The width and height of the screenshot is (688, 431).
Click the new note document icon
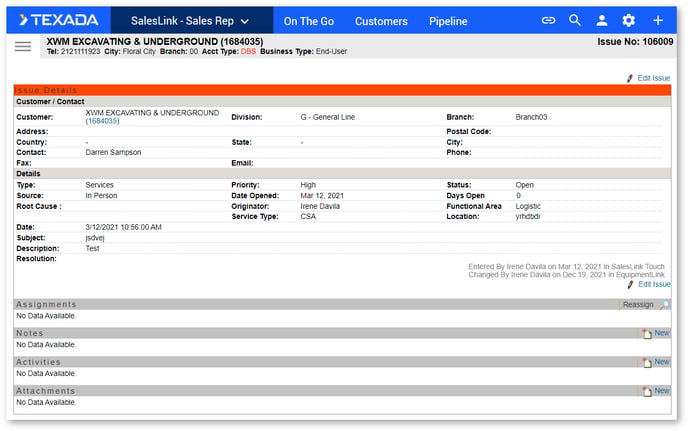click(x=647, y=334)
